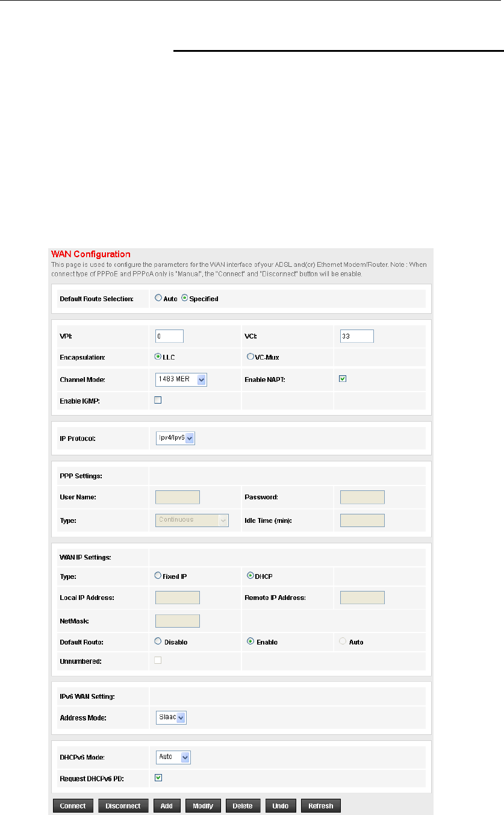Click the Add button
The height and width of the screenshot is (815, 504).
click(167, 806)
